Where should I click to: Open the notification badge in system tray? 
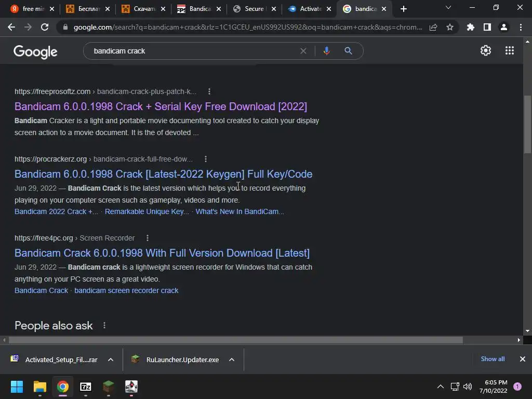(x=517, y=387)
